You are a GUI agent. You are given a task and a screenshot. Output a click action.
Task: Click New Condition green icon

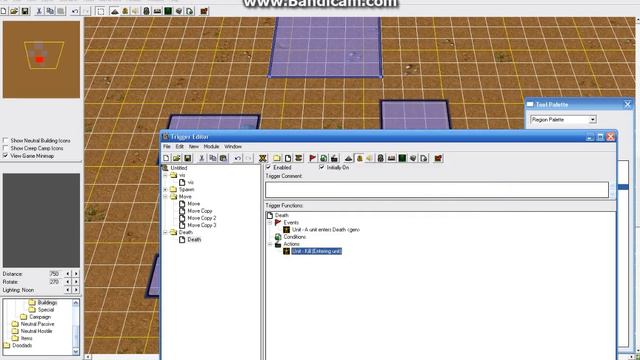[x=323, y=158]
